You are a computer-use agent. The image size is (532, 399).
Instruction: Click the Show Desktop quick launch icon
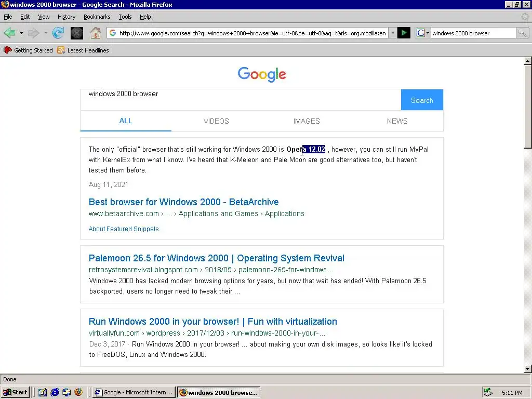point(43,393)
